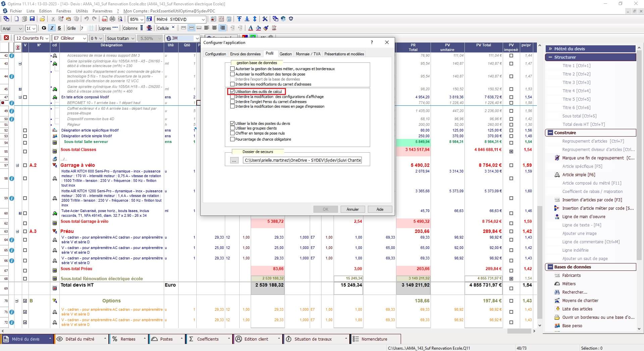Click the new document icon in toolbar
The width and height of the screenshot is (644, 351).
[16, 19]
